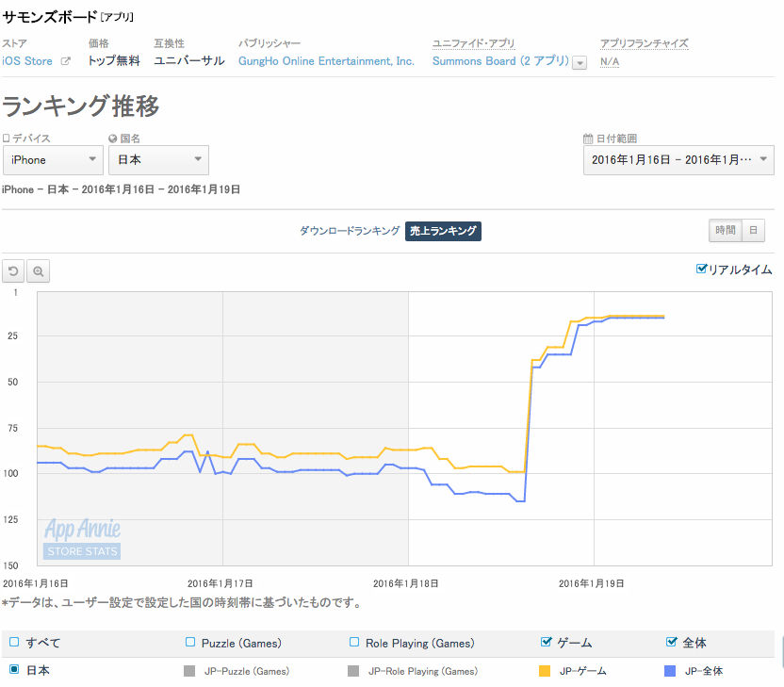Click 2016年1月18日 x-axis label
This screenshot has height=687, width=784.
[x=405, y=583]
